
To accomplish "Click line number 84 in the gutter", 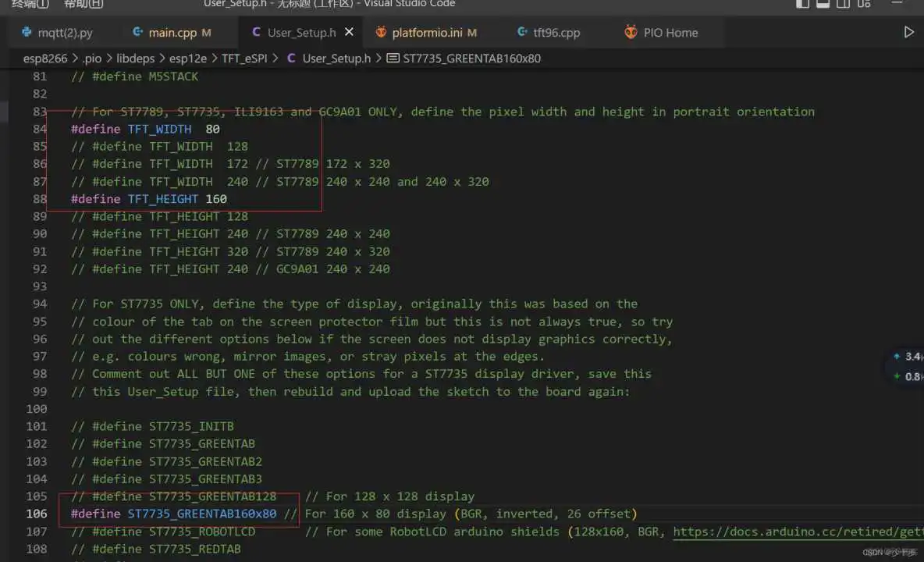I will (x=40, y=129).
